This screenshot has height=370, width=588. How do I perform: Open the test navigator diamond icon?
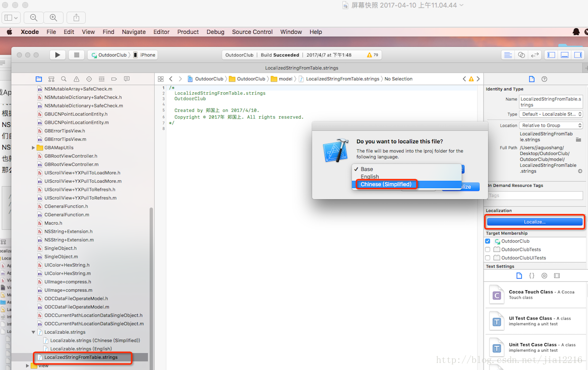pyautogui.click(x=89, y=79)
